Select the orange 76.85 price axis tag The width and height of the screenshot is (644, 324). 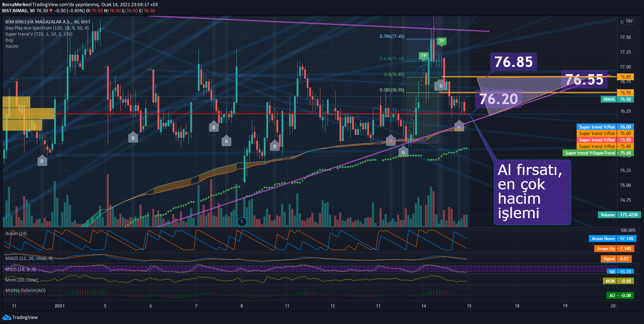coord(625,77)
